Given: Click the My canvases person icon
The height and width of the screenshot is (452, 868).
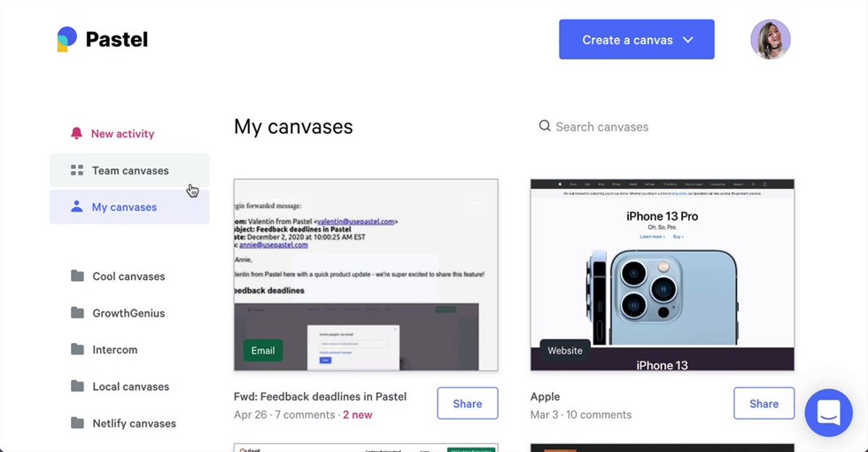Looking at the screenshot, I should [x=77, y=207].
